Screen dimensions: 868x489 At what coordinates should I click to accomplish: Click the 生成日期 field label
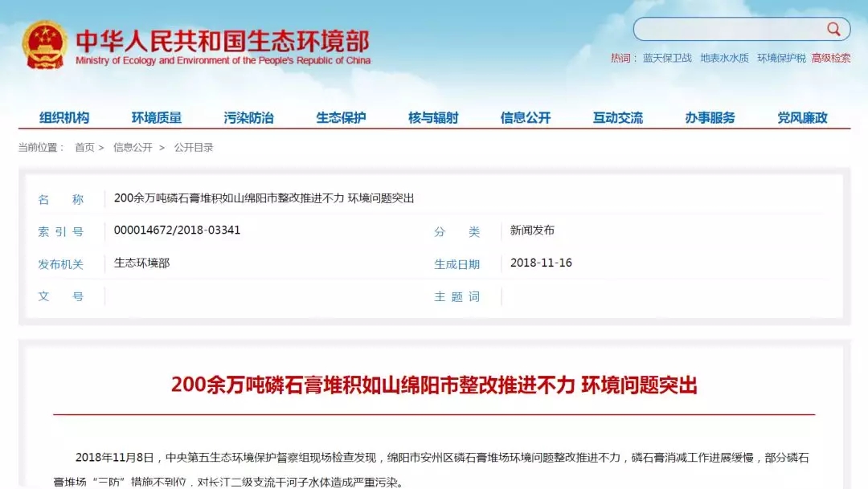click(457, 264)
